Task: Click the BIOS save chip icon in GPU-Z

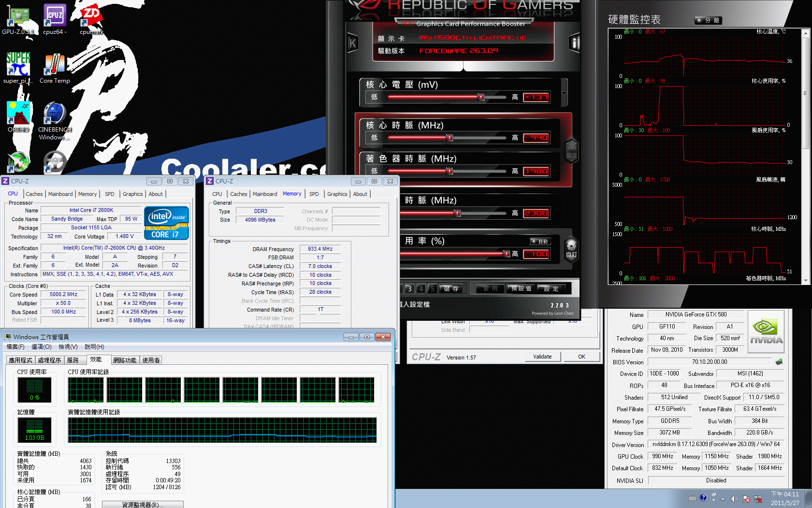Action: point(779,362)
